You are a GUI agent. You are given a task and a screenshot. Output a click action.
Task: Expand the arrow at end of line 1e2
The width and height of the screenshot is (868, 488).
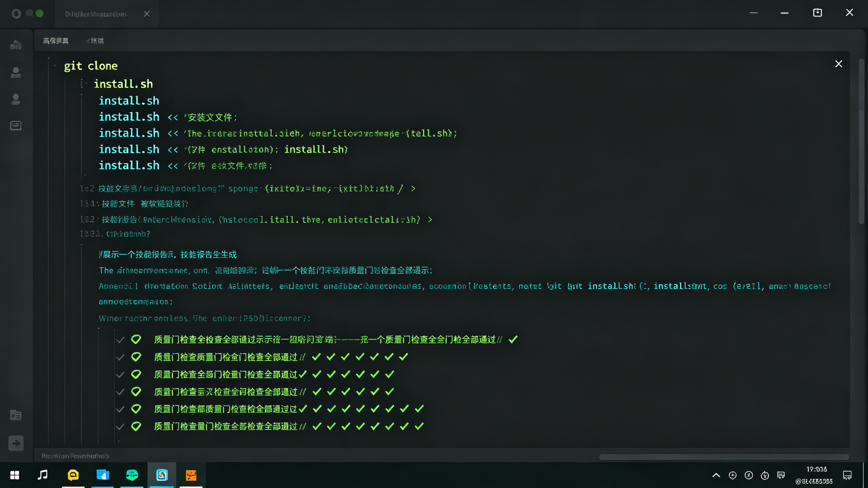point(413,189)
